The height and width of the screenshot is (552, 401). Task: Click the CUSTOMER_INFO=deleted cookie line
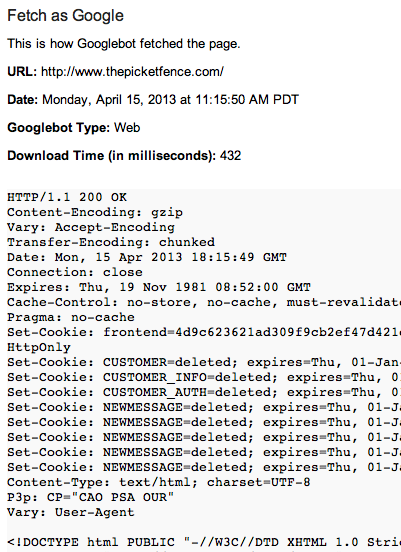[x=204, y=377]
